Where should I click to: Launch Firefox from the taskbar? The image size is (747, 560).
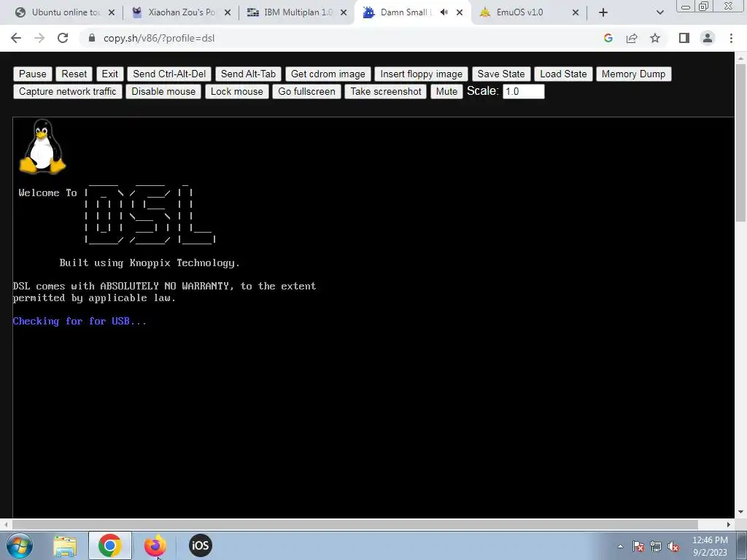point(155,545)
